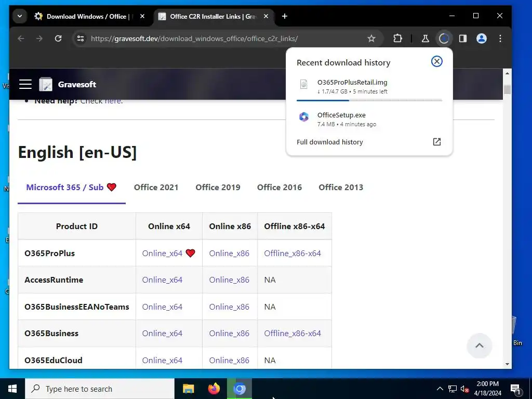Open Chrome Labs flask icon
532x399 pixels.
point(425,38)
